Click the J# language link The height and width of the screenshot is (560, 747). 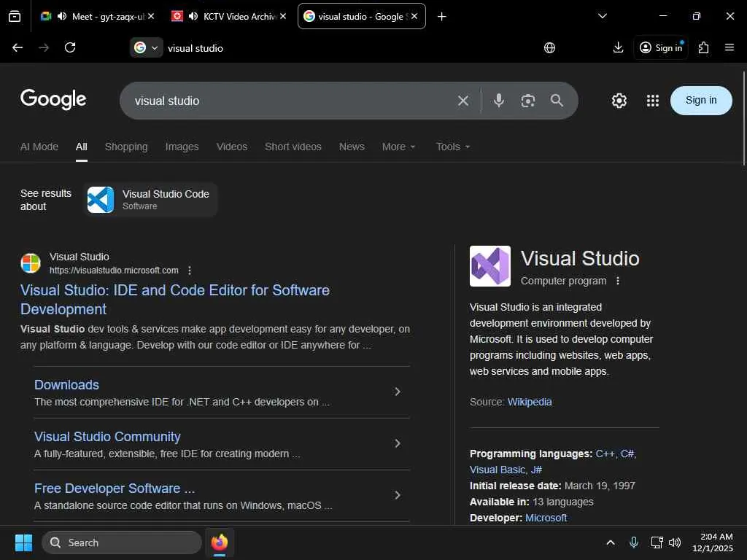(x=536, y=470)
